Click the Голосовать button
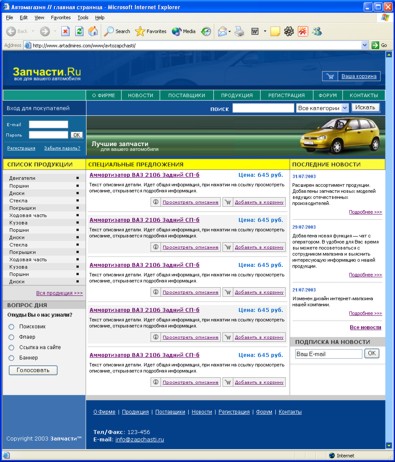 pos(33,370)
